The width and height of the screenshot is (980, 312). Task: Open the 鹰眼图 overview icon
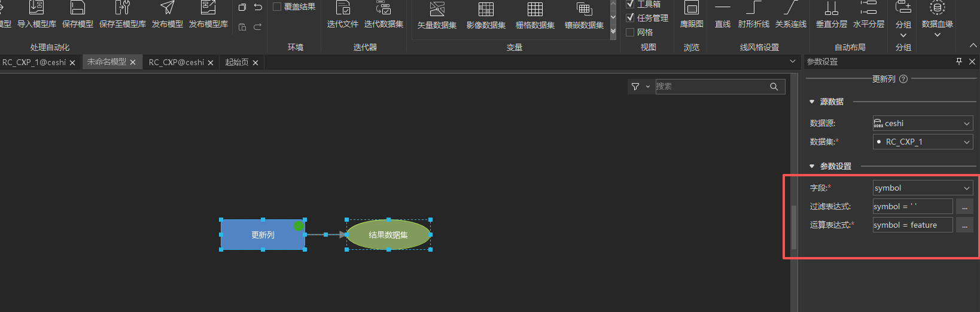pos(692,8)
